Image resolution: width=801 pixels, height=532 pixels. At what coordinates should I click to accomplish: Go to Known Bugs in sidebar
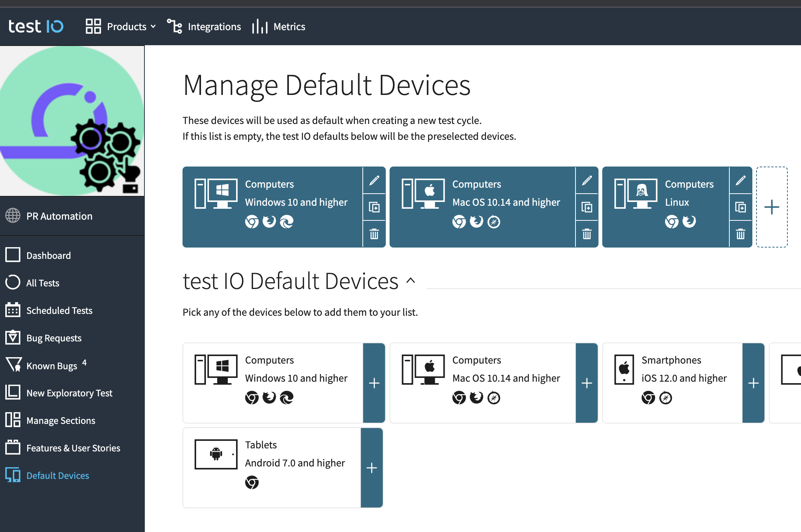point(52,365)
